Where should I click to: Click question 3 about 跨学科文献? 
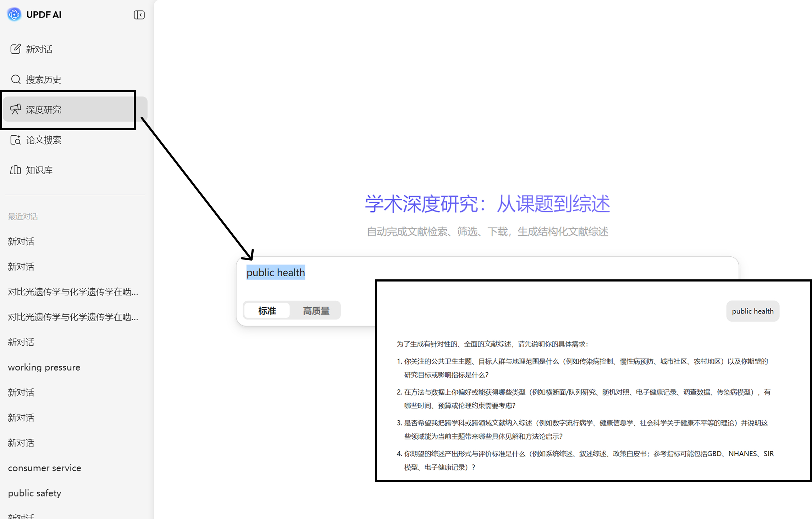pyautogui.click(x=582, y=430)
